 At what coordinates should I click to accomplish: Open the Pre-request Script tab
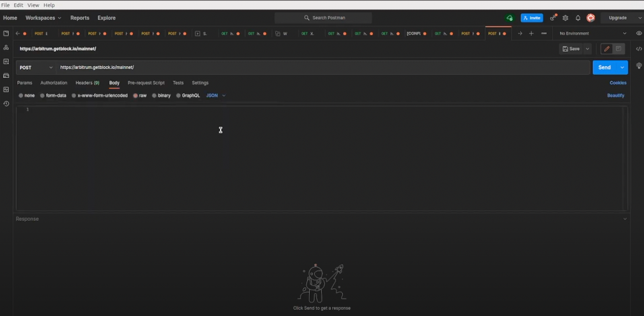pos(146,83)
